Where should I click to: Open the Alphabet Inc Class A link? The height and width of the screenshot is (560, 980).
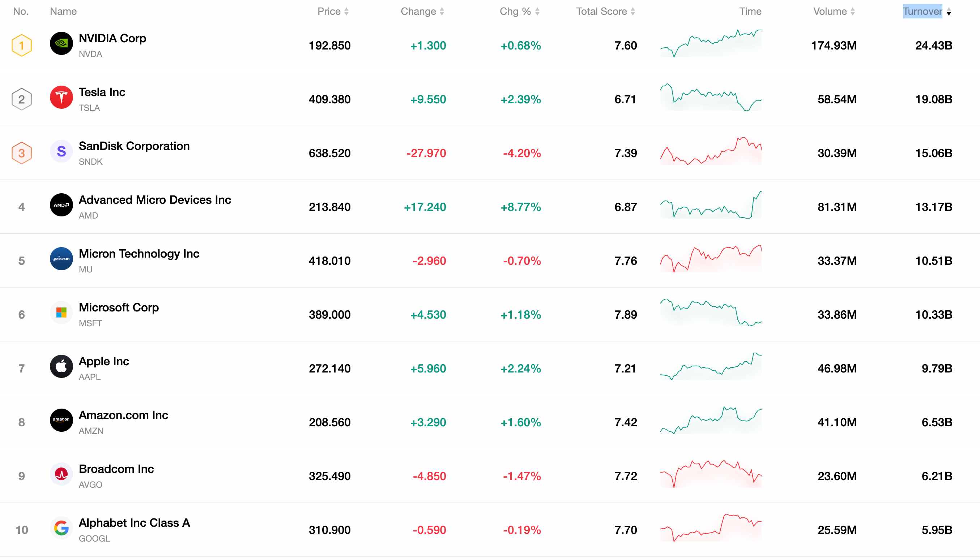pyautogui.click(x=134, y=523)
